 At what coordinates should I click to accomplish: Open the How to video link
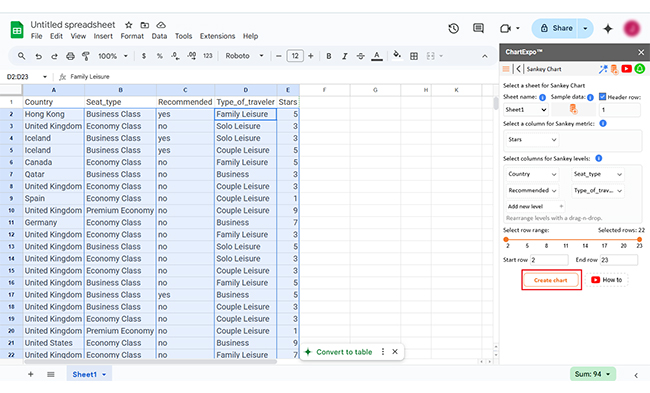[606, 280]
